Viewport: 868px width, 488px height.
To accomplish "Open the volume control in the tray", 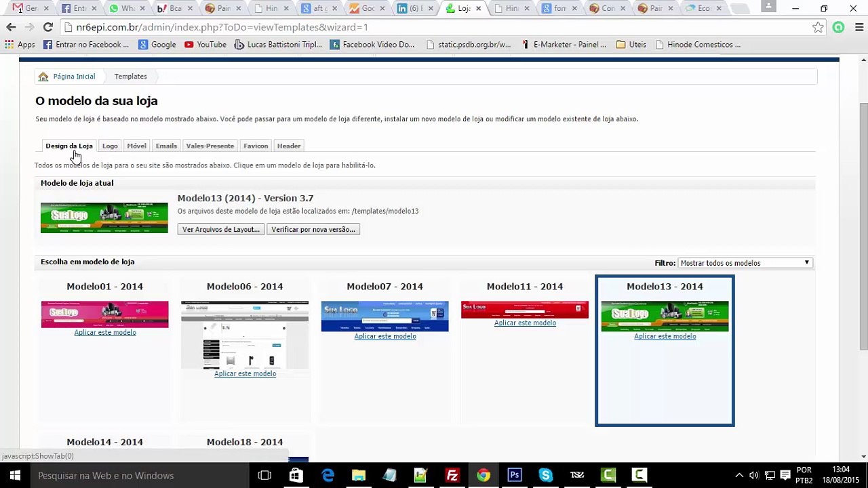I will pyautogui.click(x=753, y=475).
